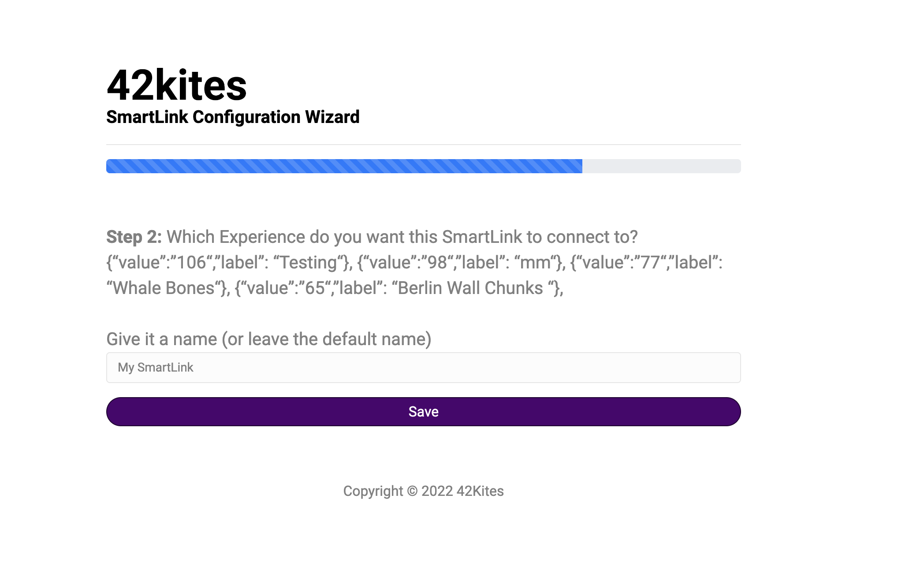Select the SmartLink Configuration Wizard subtitle

[233, 117]
